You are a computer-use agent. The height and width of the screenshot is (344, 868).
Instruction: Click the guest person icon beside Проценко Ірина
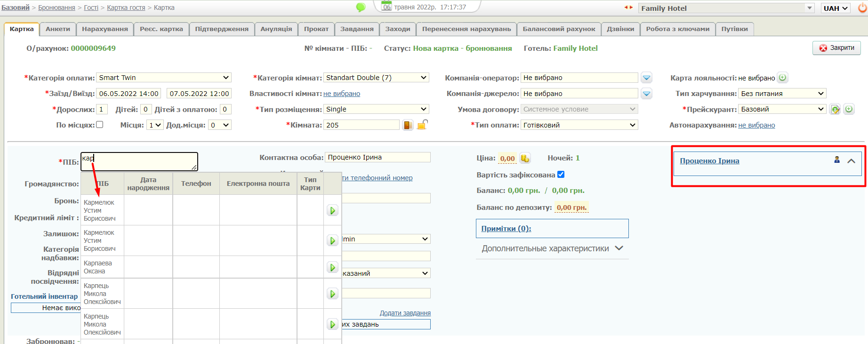click(836, 160)
